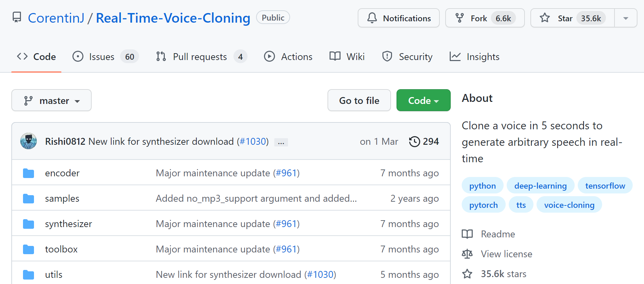Switch to the Code tab
This screenshot has width=644, height=284.
pyautogui.click(x=36, y=57)
